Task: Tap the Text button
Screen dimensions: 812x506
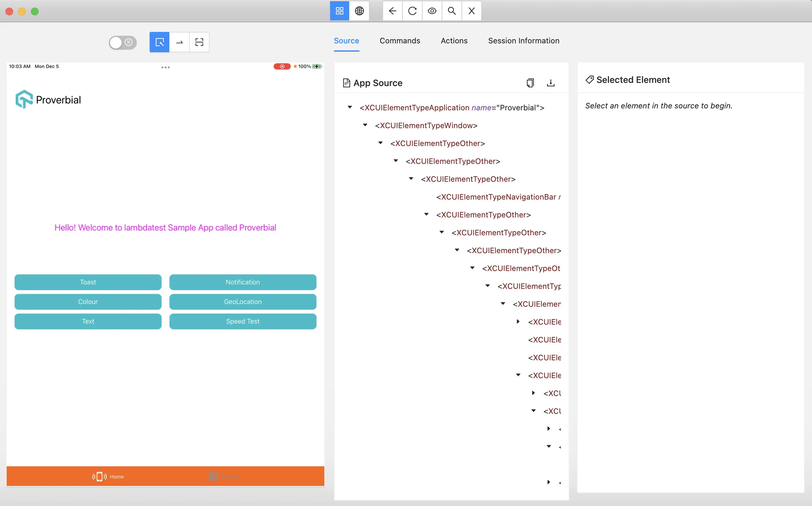Action: [x=88, y=321]
